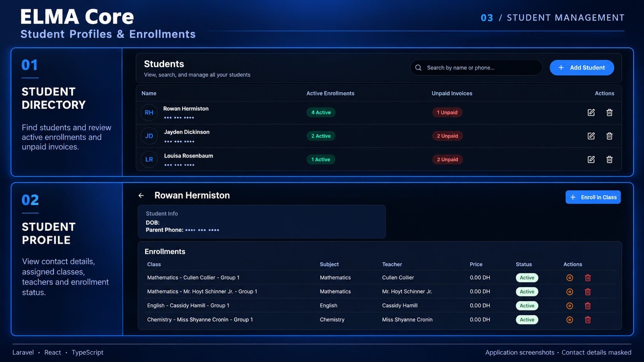Click the RH avatar for Rowan Hermiston
This screenshot has height=362, width=644.
[149, 112]
